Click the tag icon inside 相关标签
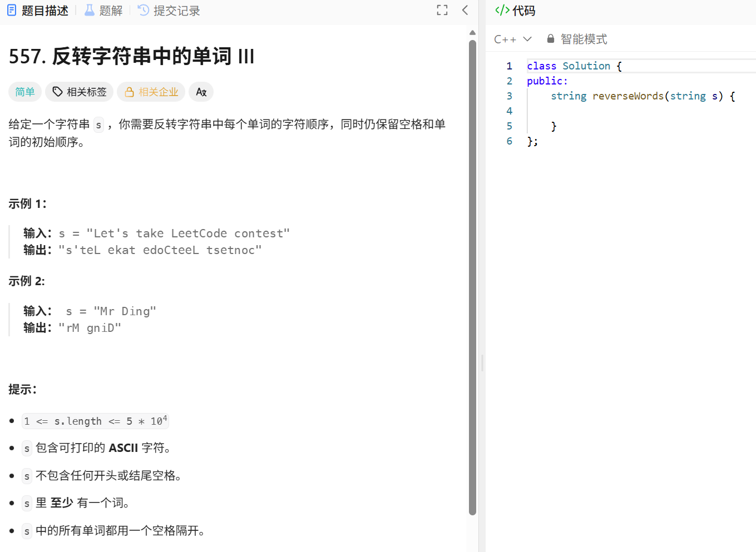756x552 pixels. 58,92
